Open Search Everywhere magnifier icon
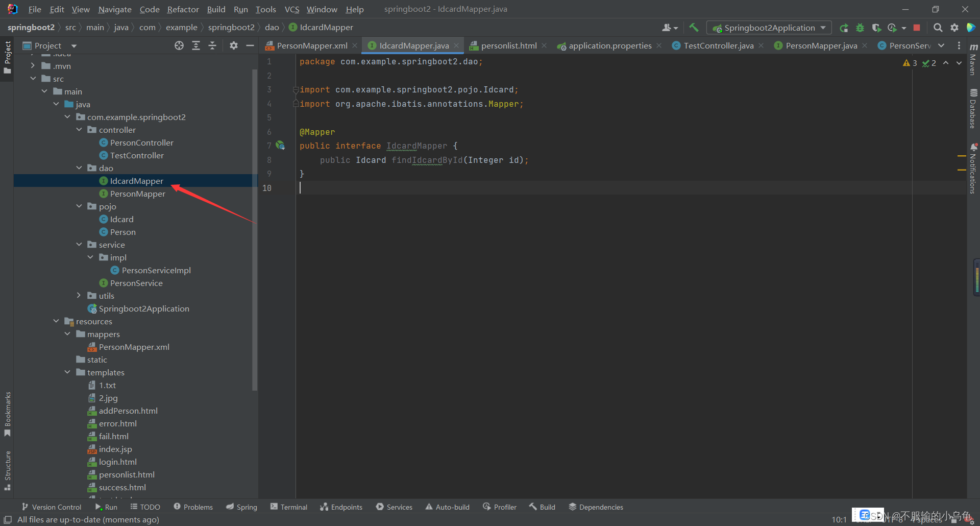The width and height of the screenshot is (980, 526). (x=938, y=28)
